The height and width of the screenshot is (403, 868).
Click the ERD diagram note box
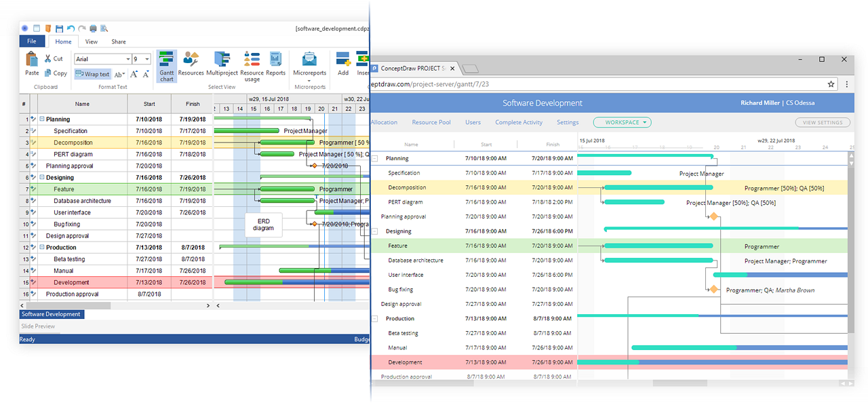coord(263,225)
